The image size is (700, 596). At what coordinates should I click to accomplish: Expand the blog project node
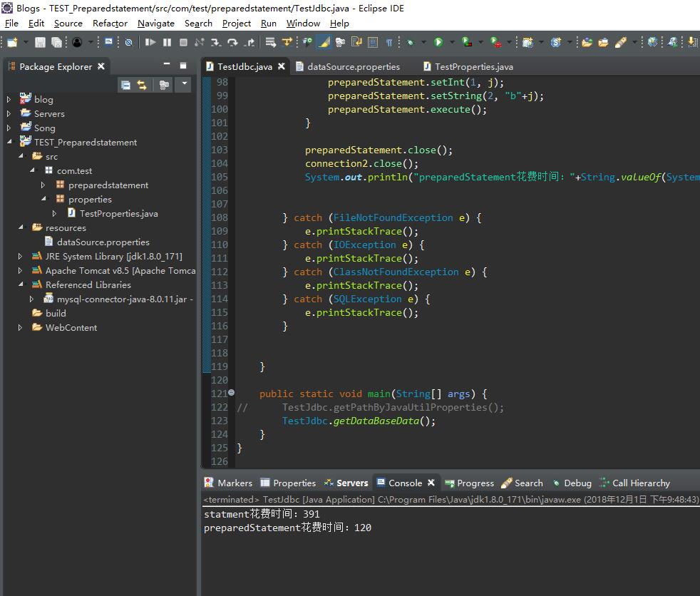[9, 100]
